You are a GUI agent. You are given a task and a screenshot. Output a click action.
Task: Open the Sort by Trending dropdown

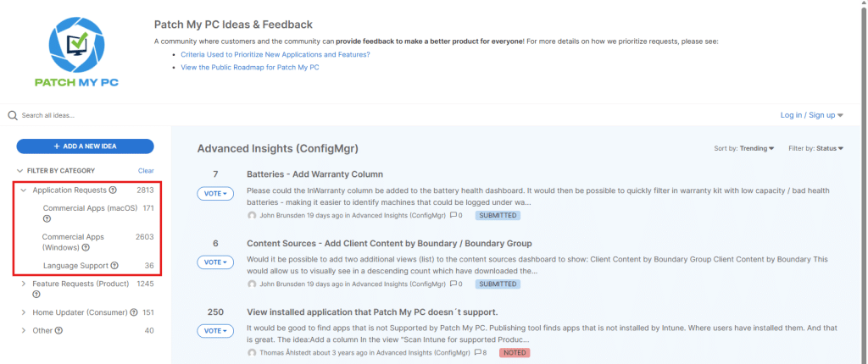coord(757,148)
